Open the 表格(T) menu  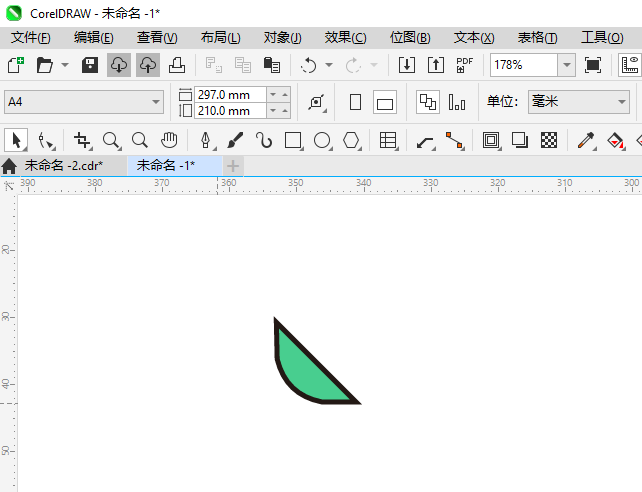tap(538, 38)
